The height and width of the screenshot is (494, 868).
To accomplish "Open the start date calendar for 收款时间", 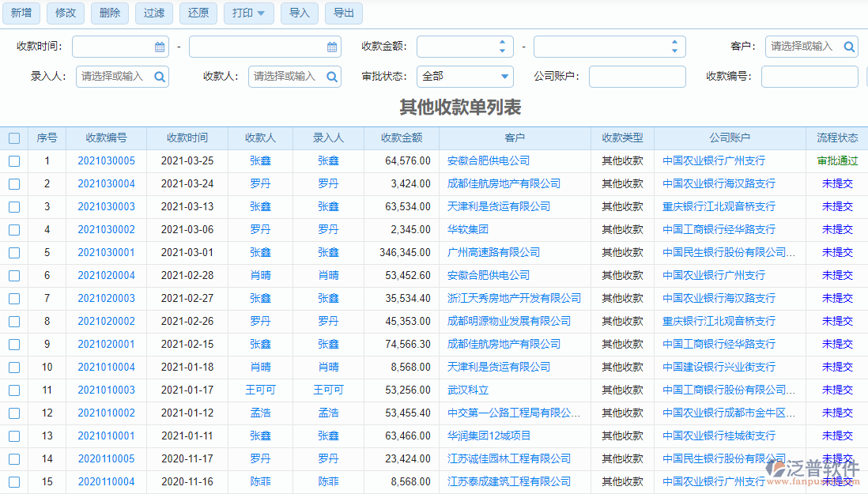I will [161, 47].
